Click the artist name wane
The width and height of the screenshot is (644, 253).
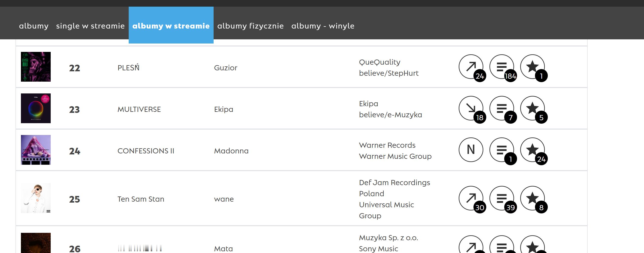(224, 199)
